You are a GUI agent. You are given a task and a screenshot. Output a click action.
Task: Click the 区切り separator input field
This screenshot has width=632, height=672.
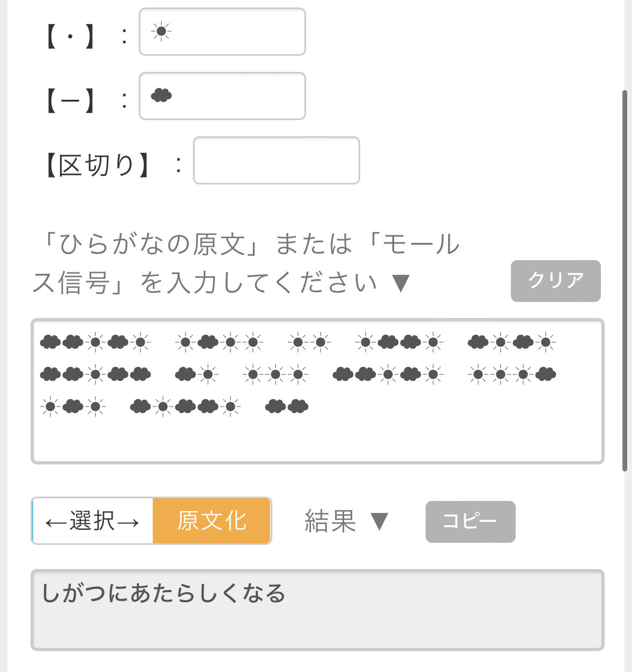pos(277,160)
